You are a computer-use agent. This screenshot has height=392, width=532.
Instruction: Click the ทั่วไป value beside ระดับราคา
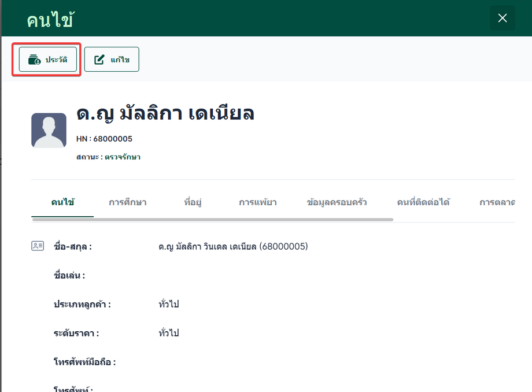[x=169, y=332]
